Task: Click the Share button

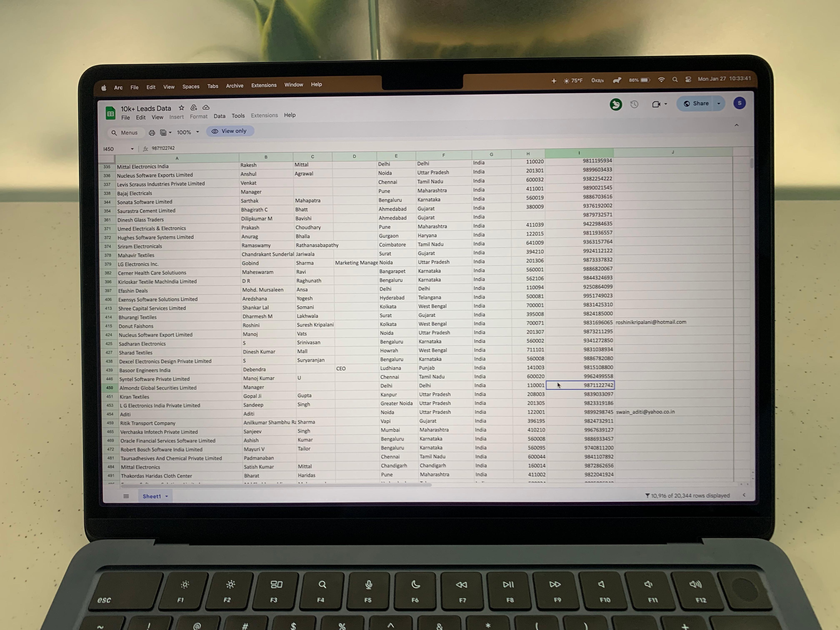Action: (696, 104)
